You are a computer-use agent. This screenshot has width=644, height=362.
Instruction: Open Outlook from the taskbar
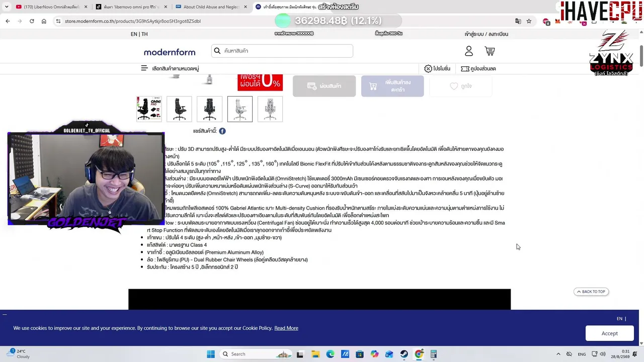389,354
